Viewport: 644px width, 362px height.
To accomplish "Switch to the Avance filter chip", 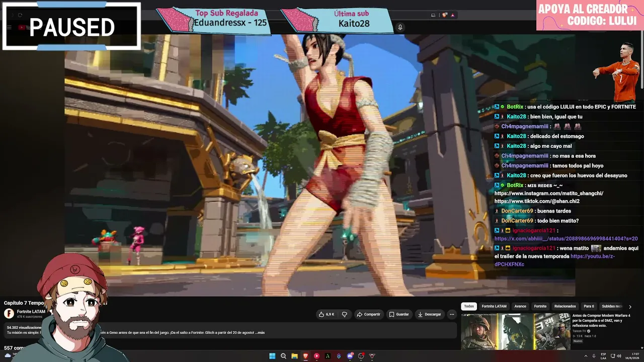I will (x=520, y=306).
